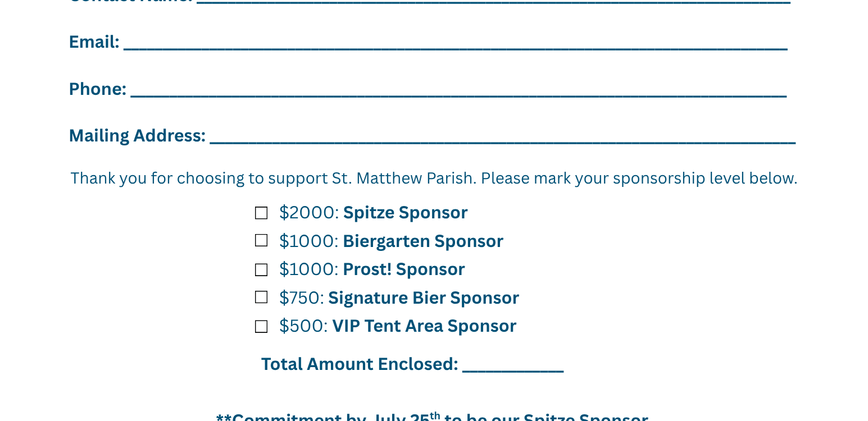This screenshot has height=421, width=868.
Task: Click the Phone field label
Action: [98, 89]
